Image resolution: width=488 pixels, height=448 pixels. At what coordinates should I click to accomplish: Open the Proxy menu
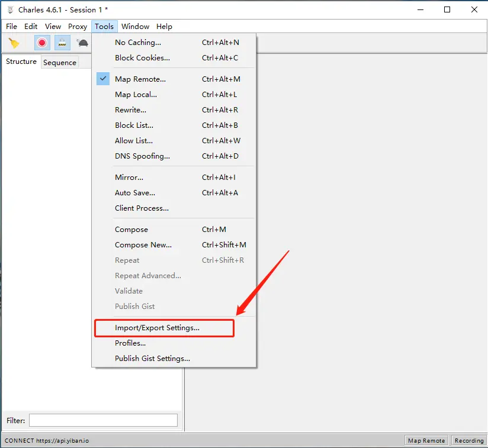[x=78, y=27]
